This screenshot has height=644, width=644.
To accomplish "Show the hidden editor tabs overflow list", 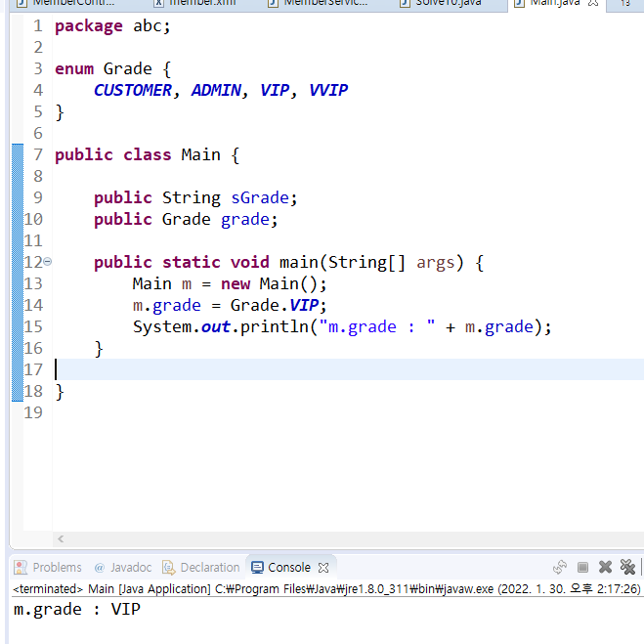I will tap(625, 3).
